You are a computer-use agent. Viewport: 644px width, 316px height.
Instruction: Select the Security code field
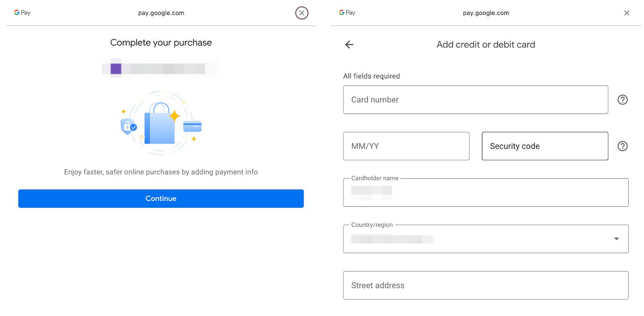tap(545, 146)
